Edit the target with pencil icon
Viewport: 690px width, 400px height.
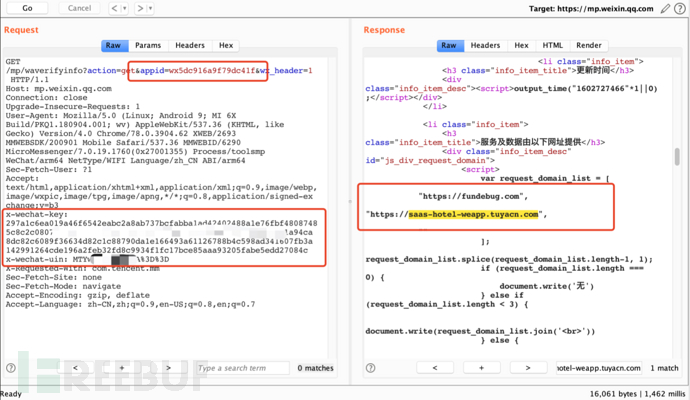[665, 8]
